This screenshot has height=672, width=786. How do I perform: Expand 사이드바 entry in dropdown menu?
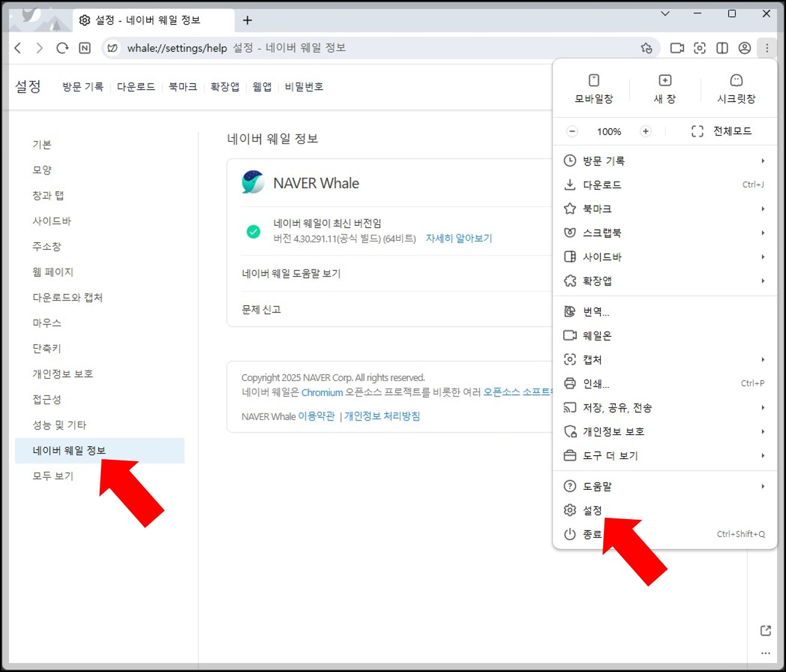pyautogui.click(x=665, y=257)
